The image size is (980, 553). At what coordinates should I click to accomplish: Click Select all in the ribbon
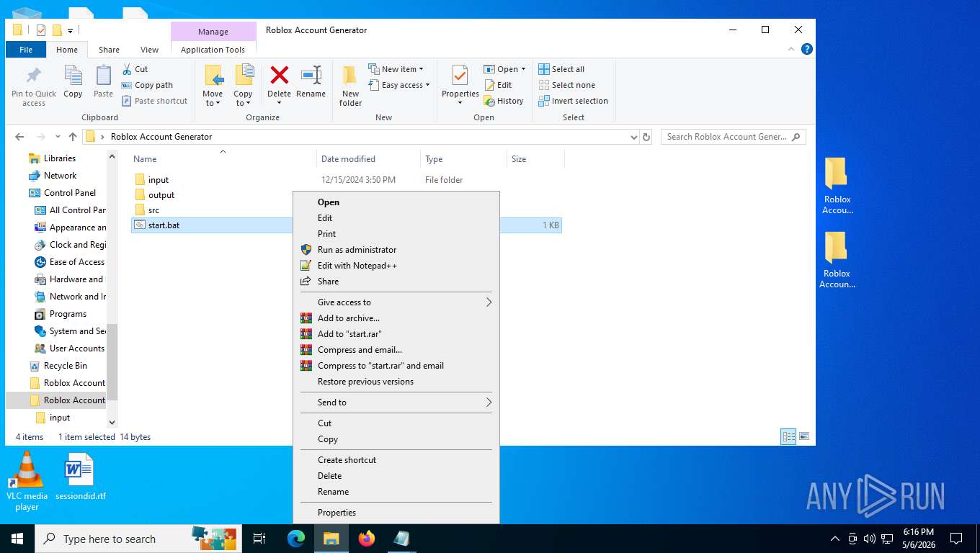(561, 69)
